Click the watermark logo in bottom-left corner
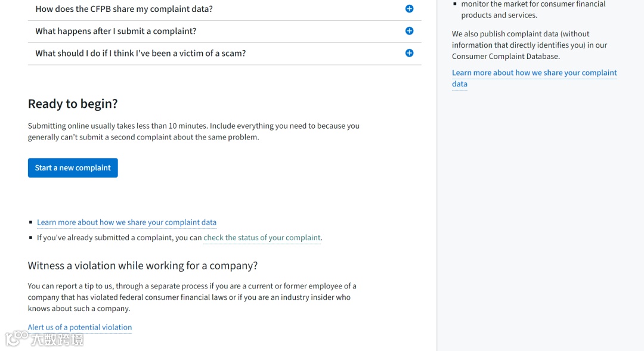 45,339
